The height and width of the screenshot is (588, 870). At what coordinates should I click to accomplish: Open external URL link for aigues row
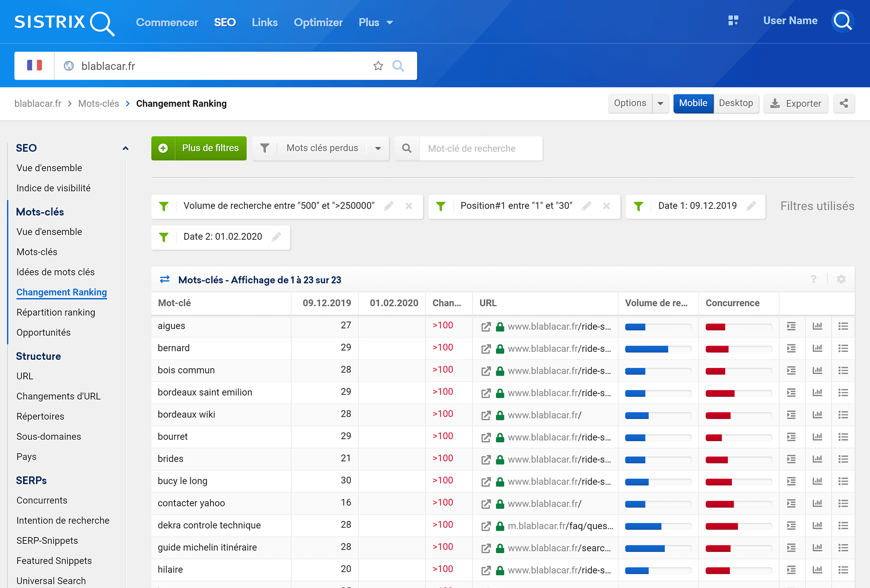point(486,327)
